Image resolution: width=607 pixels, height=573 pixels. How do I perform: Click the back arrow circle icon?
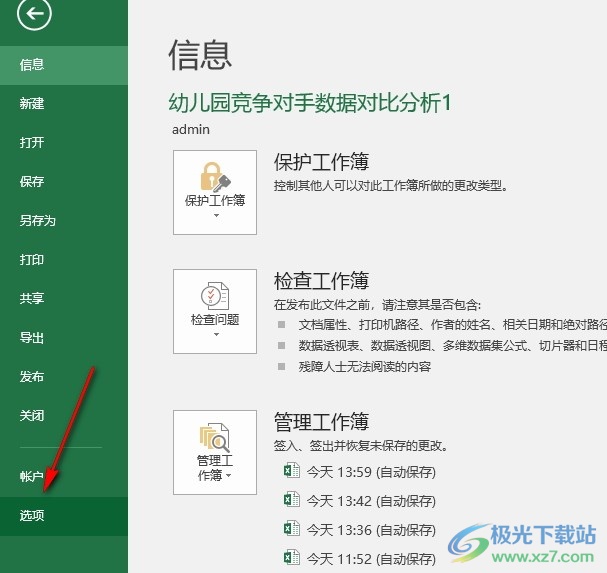click(34, 14)
